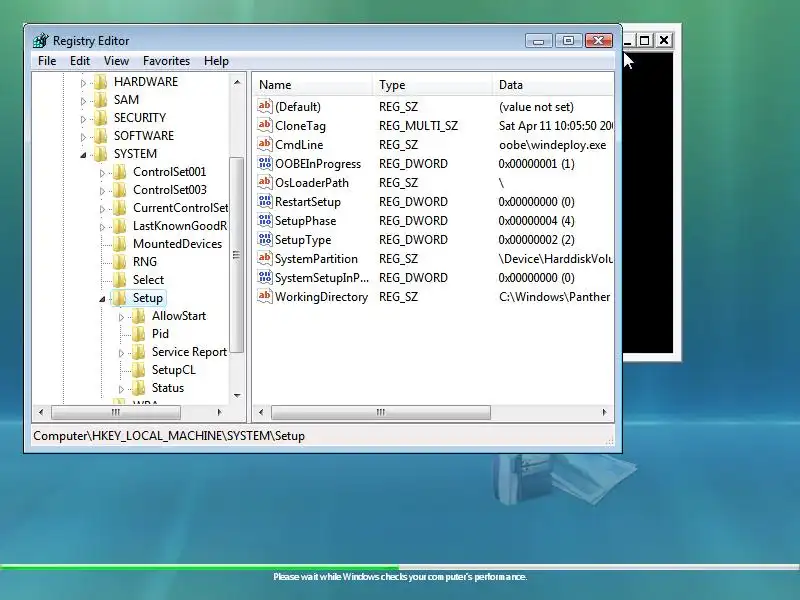Image resolution: width=800 pixels, height=600 pixels.
Task: Select the SYSTEM folder icon
Action: point(101,154)
